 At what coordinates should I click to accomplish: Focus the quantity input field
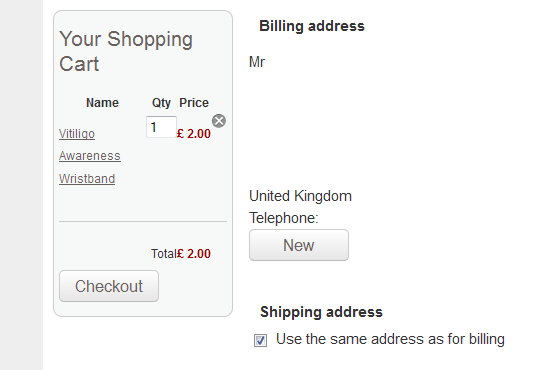(161, 127)
